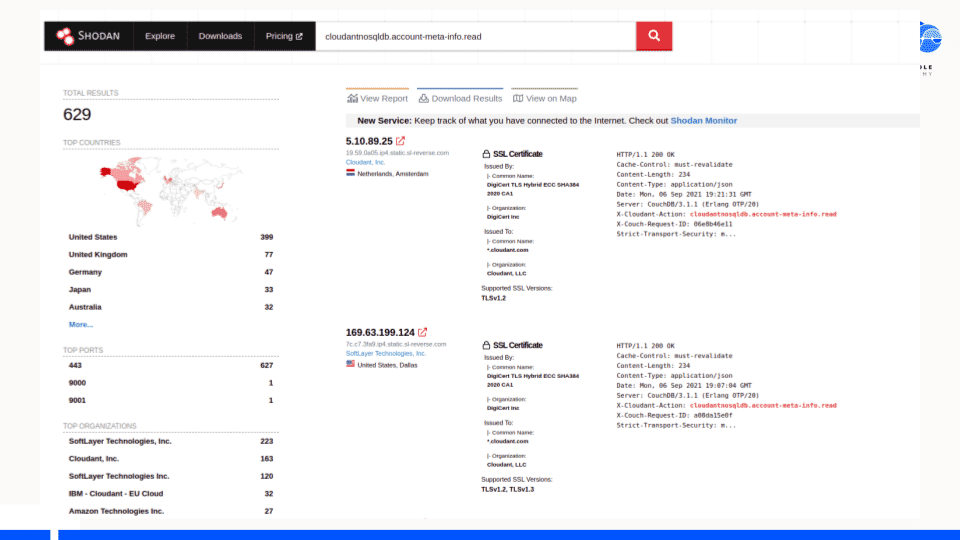
Task: Click the Shodan logo
Action: 88,36
